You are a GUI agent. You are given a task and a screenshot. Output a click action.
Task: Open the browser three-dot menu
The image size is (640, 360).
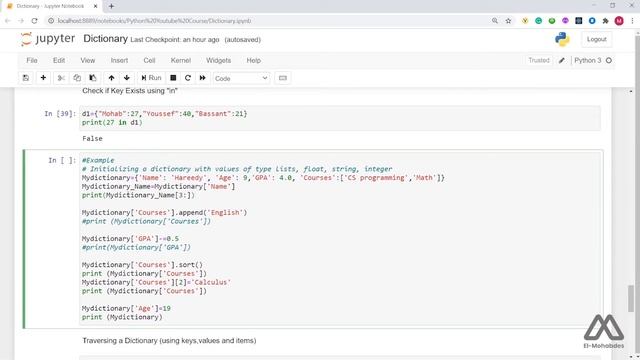tap(632, 21)
